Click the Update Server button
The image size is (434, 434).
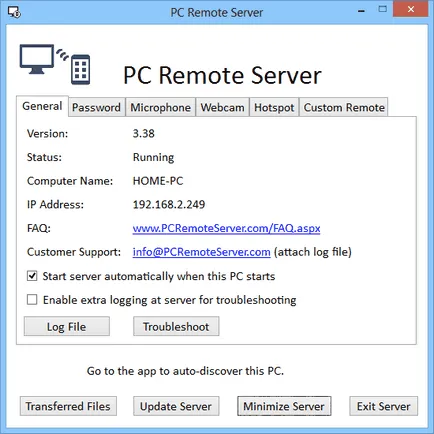click(176, 406)
